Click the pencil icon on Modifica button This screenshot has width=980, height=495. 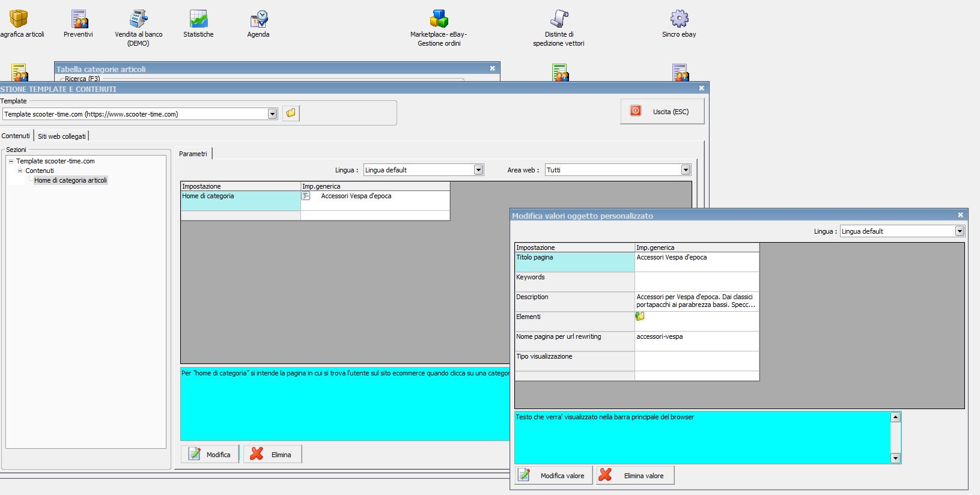[x=195, y=454]
